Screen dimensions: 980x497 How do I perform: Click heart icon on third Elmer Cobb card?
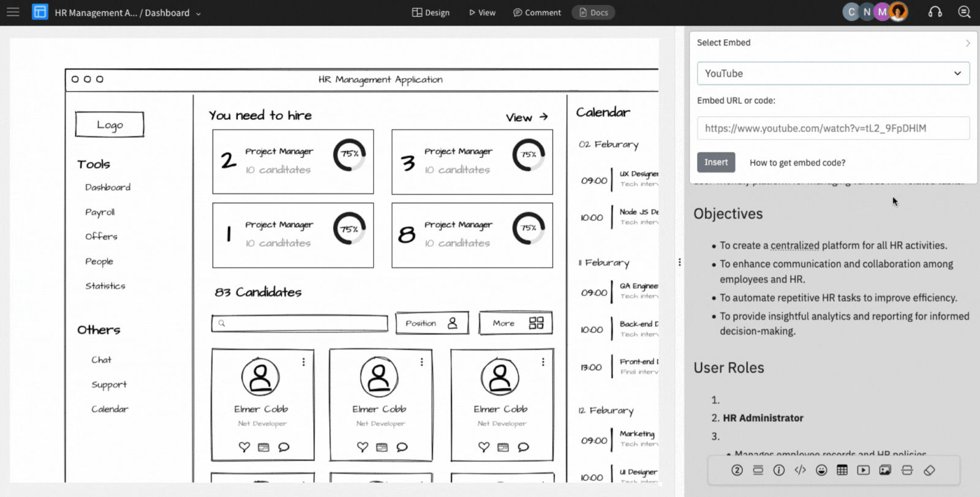click(x=484, y=447)
